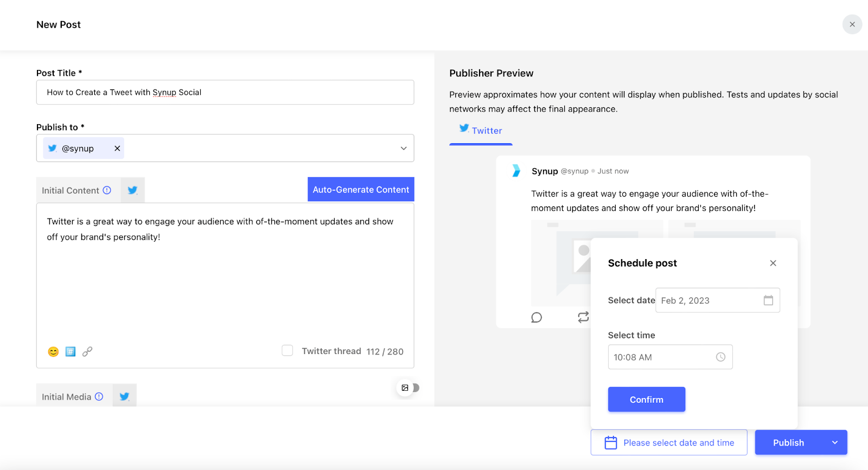The height and width of the screenshot is (470, 868).
Task: Insert an emoji into the post
Action: tap(53, 352)
